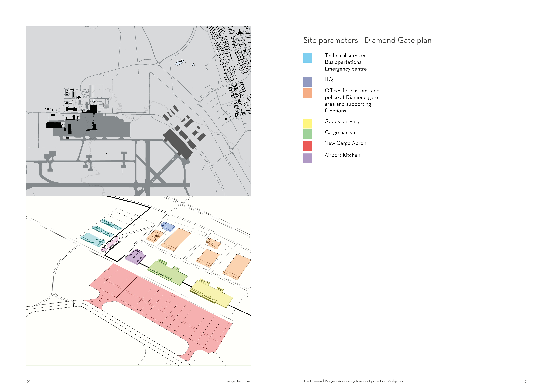Click the yellow Goods delivery swatch
The height and width of the screenshot is (392, 554).
(308, 124)
